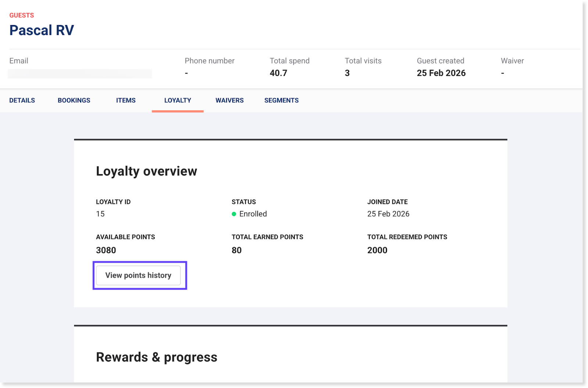Viewport: 588px width, 388px height.
Task: Click the Rewards & progress section heading
Action: pos(157,357)
